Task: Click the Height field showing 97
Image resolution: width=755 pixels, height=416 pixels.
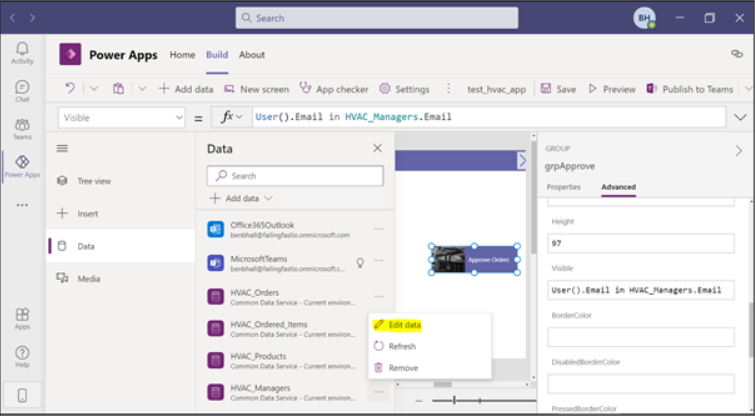Action: point(641,244)
